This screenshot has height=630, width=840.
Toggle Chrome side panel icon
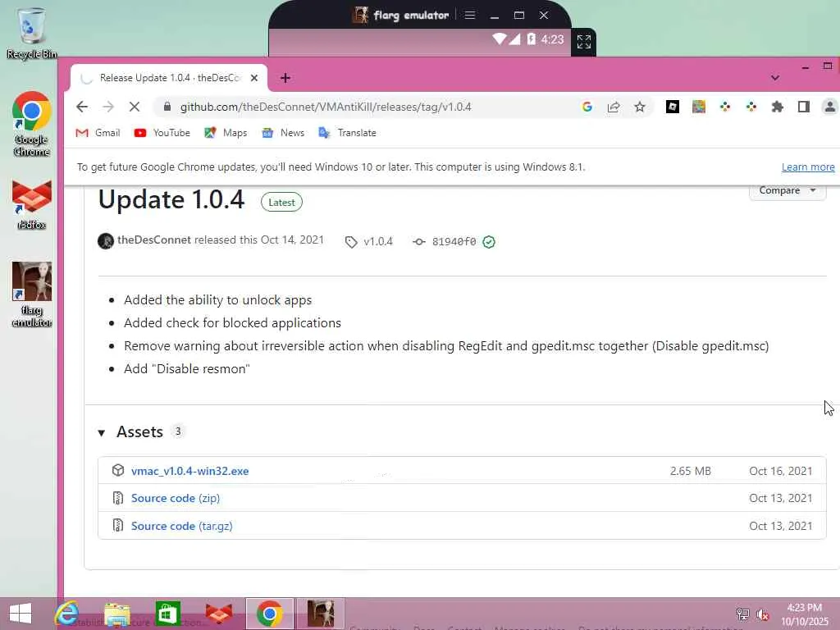click(x=804, y=107)
